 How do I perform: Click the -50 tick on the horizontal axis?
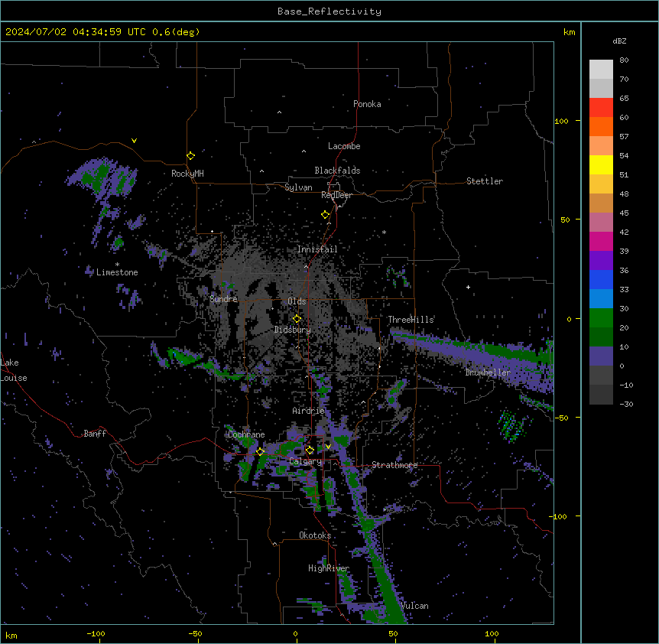coord(195,633)
